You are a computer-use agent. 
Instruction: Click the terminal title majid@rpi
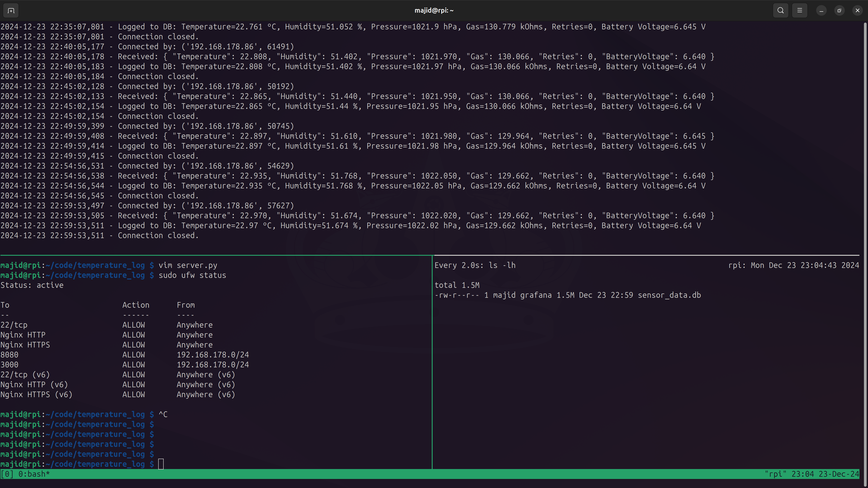pos(434,10)
